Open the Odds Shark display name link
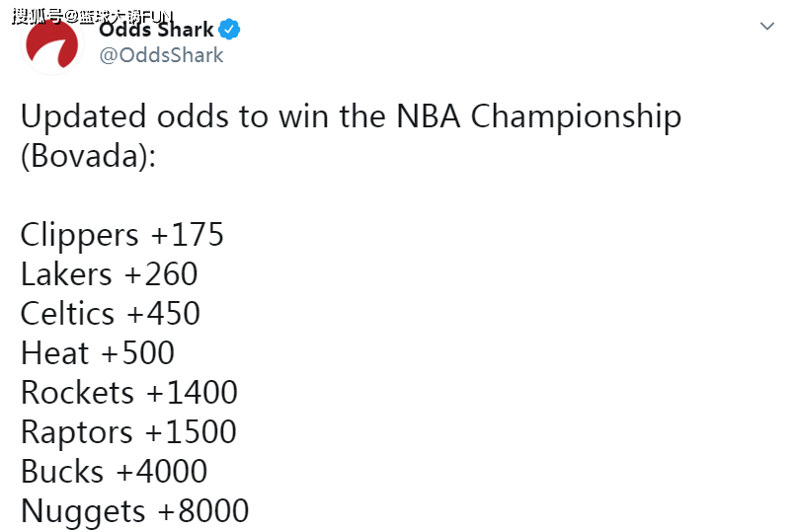This screenshot has height=532, width=796. 156,29
